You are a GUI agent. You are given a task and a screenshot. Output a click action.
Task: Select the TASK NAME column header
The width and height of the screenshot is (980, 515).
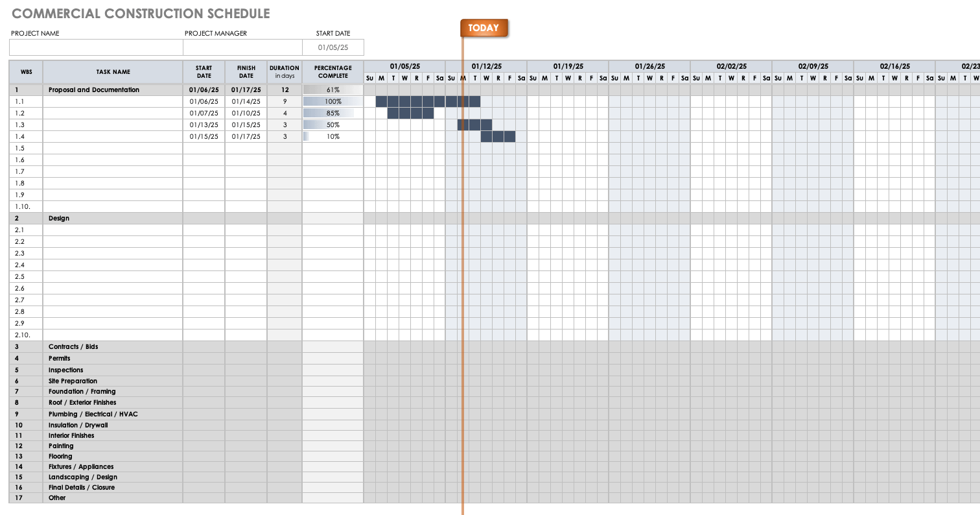(x=113, y=72)
